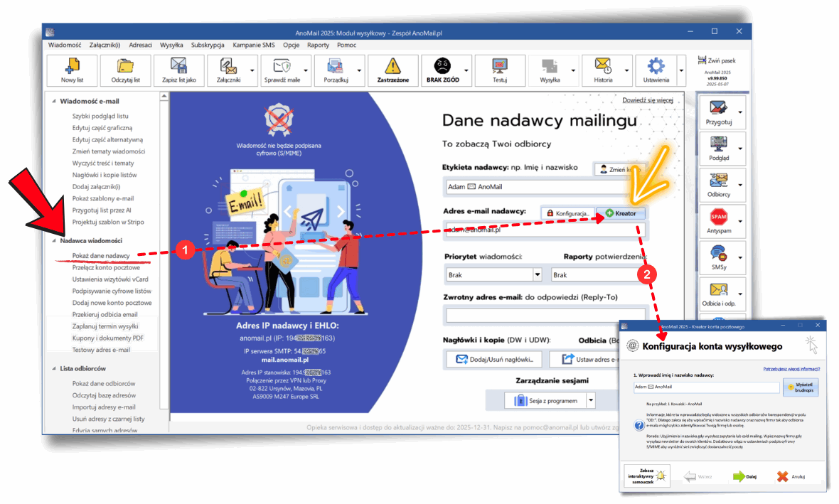Run the Sprawdź maile check tool
Viewport: 839px width, 504px height.
(x=282, y=70)
